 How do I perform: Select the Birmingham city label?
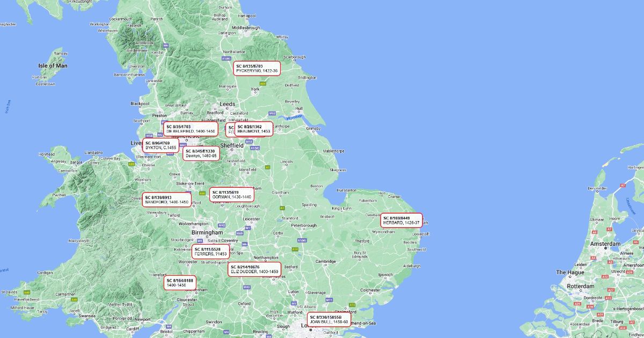coord(208,232)
